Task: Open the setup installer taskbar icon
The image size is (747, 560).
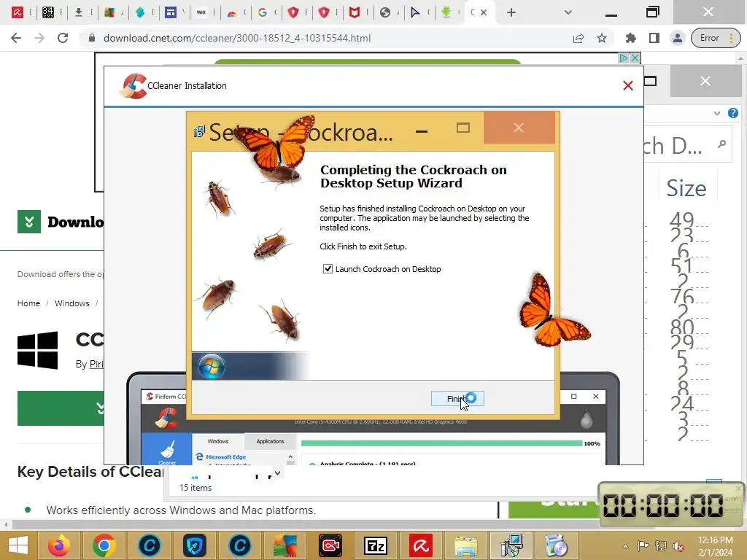Action: click(511, 545)
